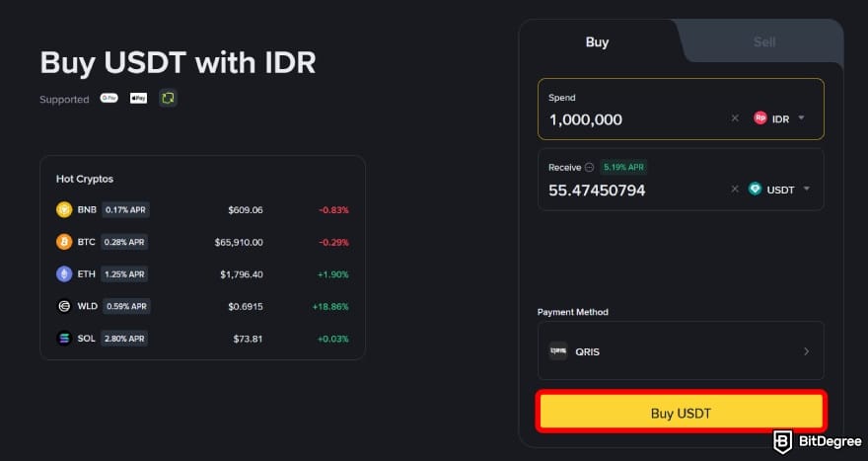This screenshot has height=461, width=868.
Task: Click the WLD coin icon
Action: (64, 306)
